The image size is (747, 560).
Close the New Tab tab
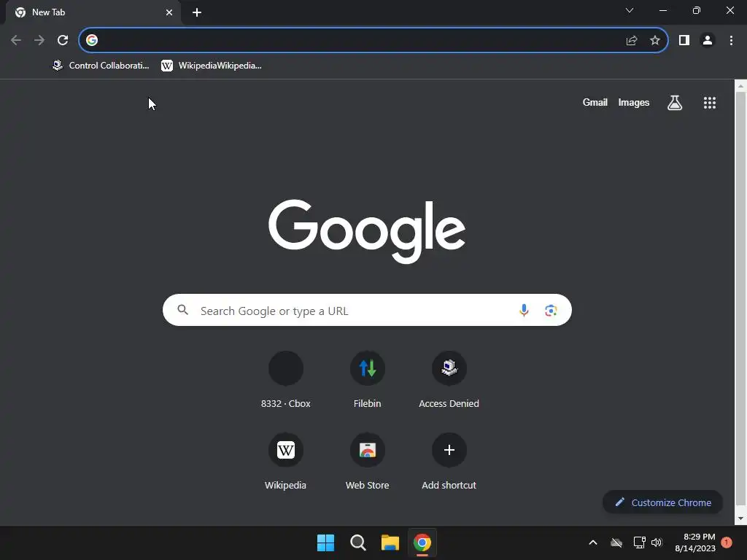coord(169,12)
